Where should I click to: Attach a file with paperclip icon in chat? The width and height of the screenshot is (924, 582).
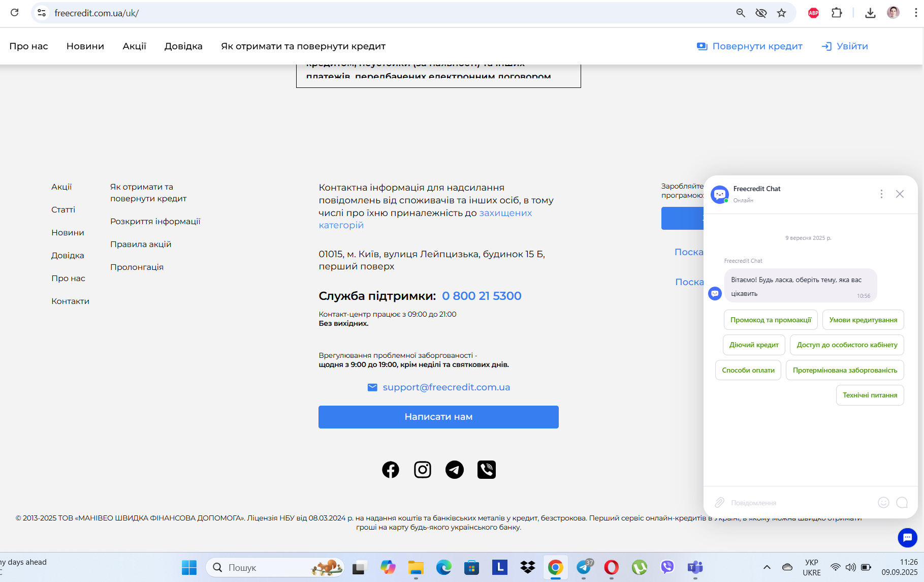coord(719,502)
